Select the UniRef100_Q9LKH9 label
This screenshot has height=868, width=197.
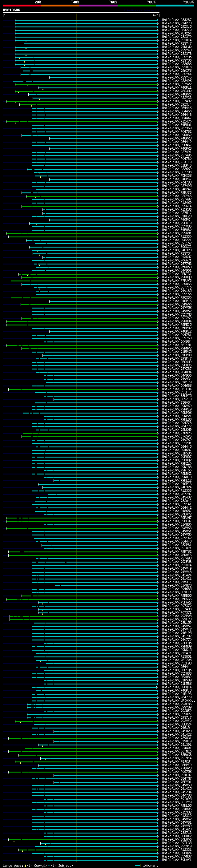click(x=176, y=430)
